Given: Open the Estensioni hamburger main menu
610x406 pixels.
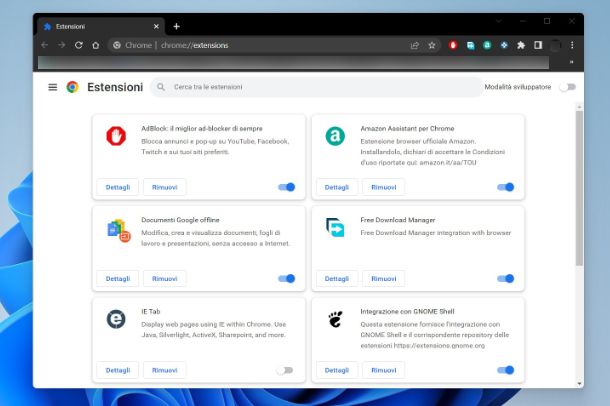Looking at the screenshot, I should pos(53,87).
